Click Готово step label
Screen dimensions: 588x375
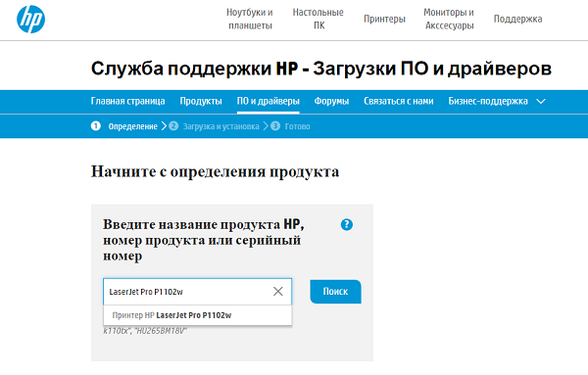coord(297,126)
